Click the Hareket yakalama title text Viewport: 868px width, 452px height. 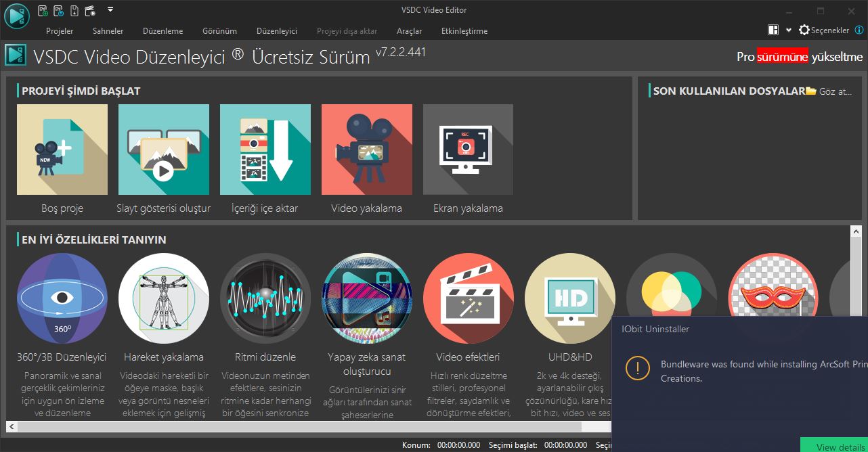tap(164, 357)
